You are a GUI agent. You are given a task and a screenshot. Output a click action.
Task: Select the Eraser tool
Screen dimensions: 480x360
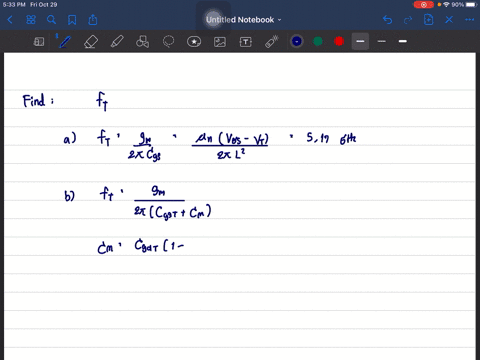click(x=91, y=42)
